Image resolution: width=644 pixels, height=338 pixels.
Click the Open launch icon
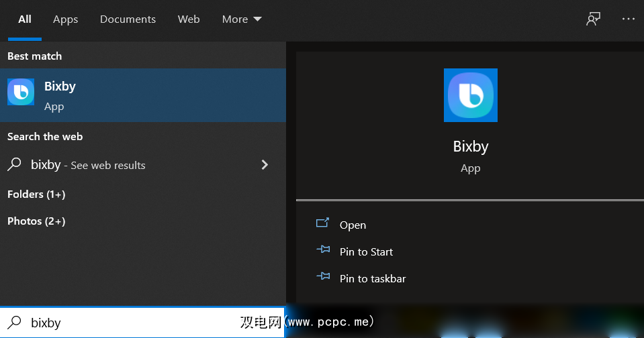(x=322, y=223)
